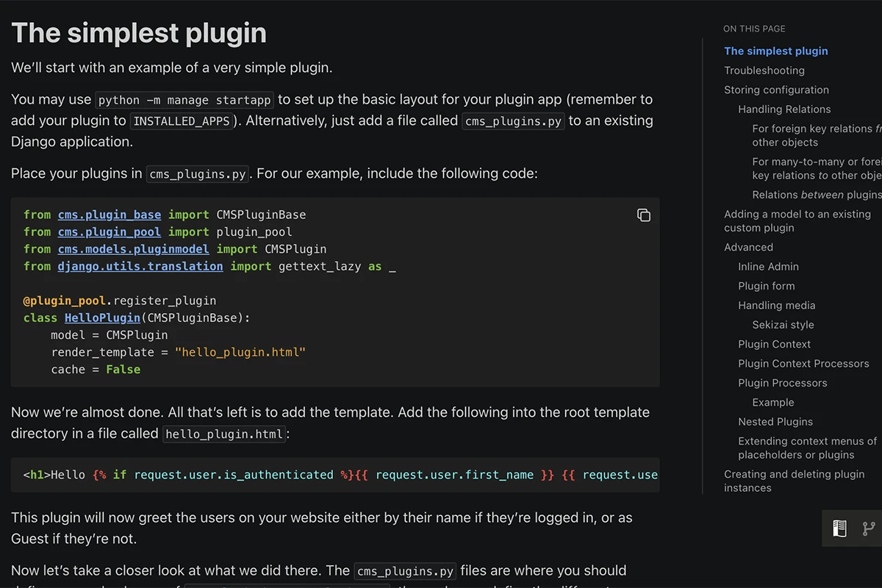
Task: Go to Inline Admin in contents
Action: tap(768, 267)
